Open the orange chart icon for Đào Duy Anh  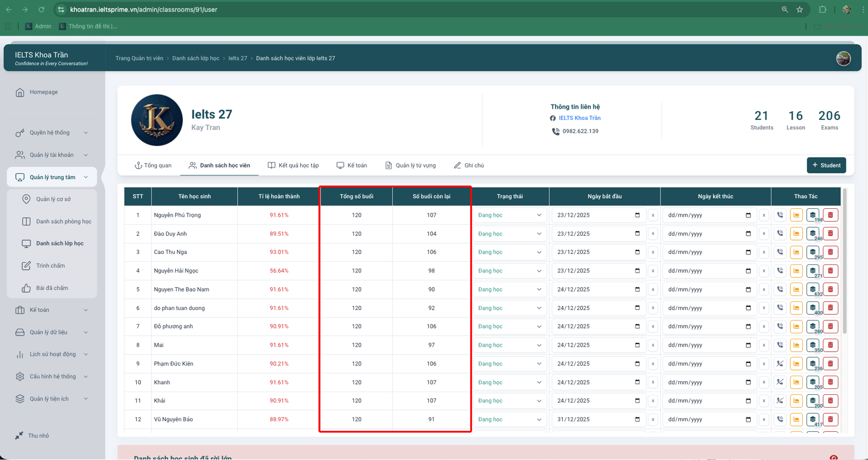pyautogui.click(x=796, y=234)
